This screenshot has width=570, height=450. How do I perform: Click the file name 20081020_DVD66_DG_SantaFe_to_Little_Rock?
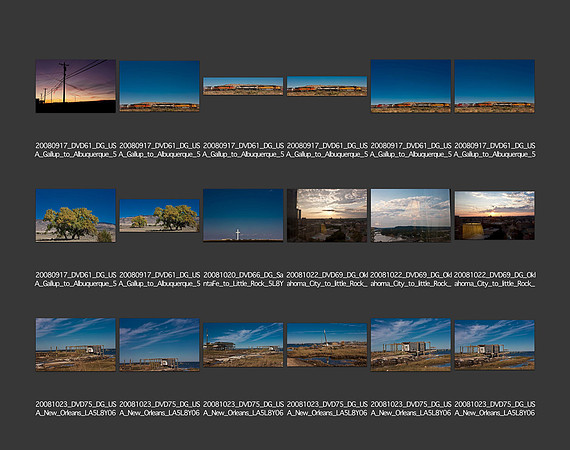[243, 279]
